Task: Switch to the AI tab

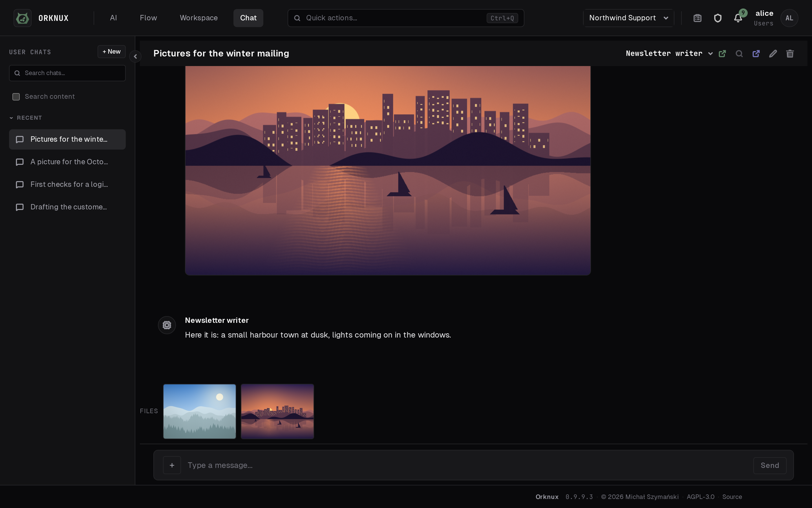Action: 113,18
